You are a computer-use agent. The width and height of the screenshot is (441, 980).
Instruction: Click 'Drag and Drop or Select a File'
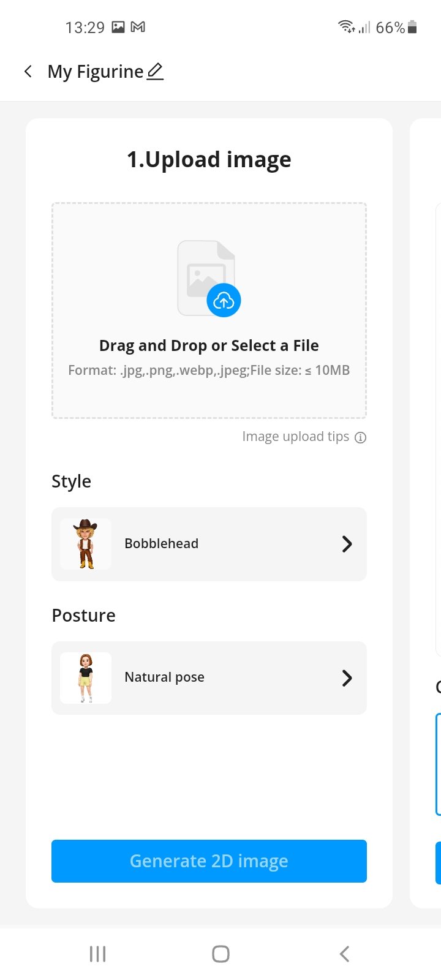[x=209, y=345]
